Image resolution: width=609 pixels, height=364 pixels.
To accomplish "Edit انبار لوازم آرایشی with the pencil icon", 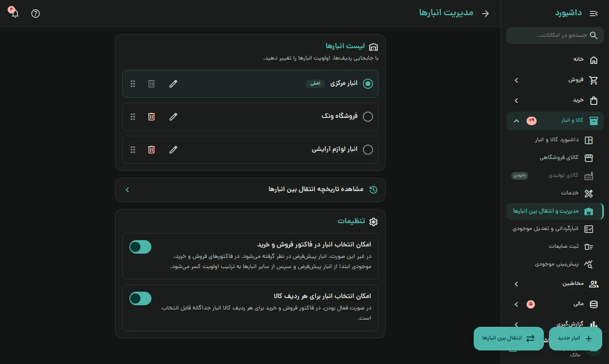I will point(173,150).
